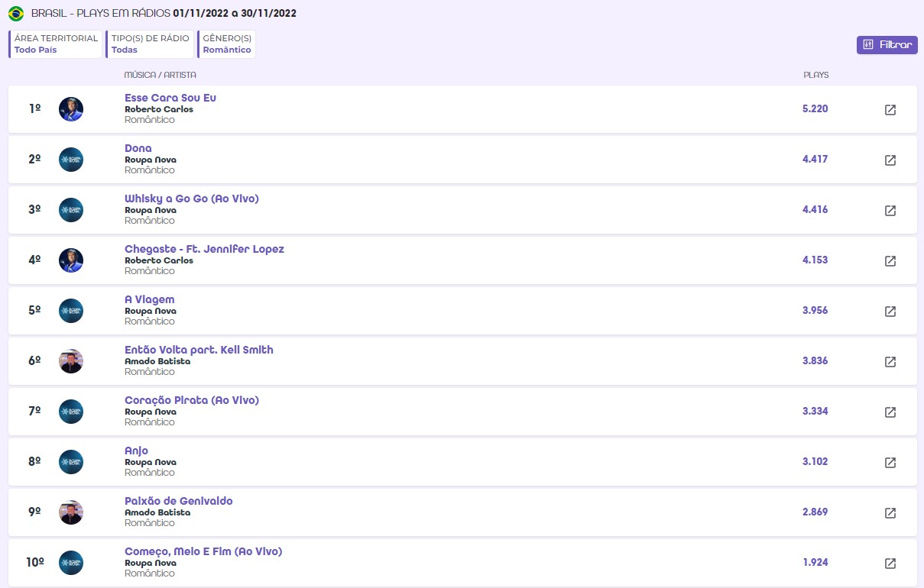The width and height of the screenshot is (924, 588).
Task: Click Roupa Nova avatar in Começo, Meio E Fim row
Action: click(x=71, y=563)
